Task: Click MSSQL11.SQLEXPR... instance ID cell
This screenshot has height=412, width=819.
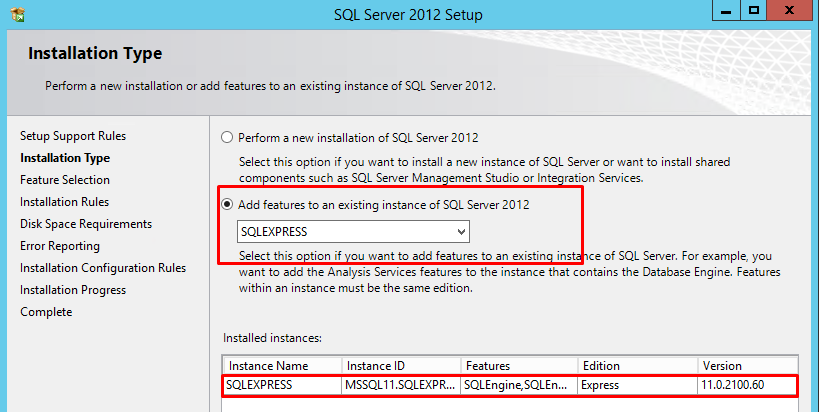Action: [x=401, y=385]
